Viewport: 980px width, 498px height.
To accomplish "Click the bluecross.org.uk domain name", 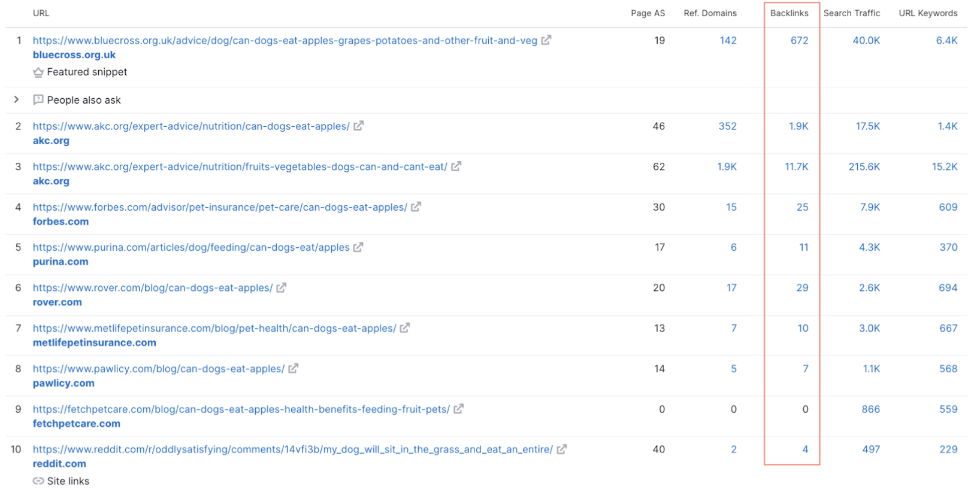I will coord(74,55).
